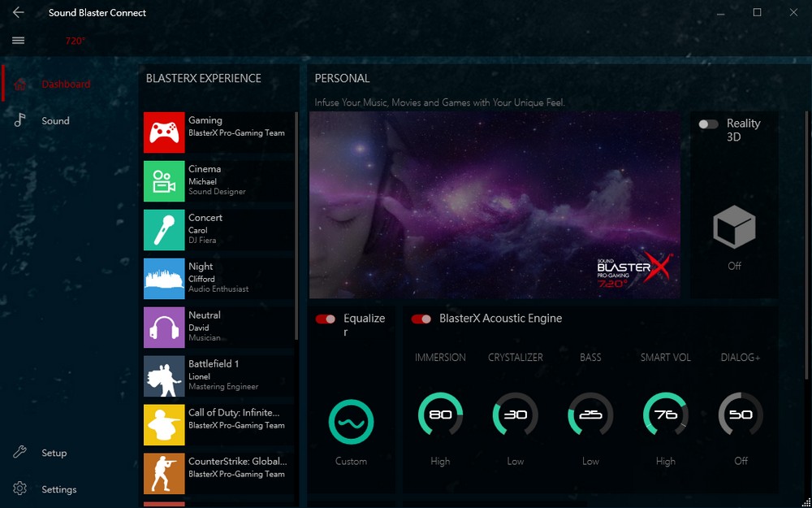This screenshot has width=812, height=508.
Task: Choose the Neutral profile by David
Action: [218, 328]
